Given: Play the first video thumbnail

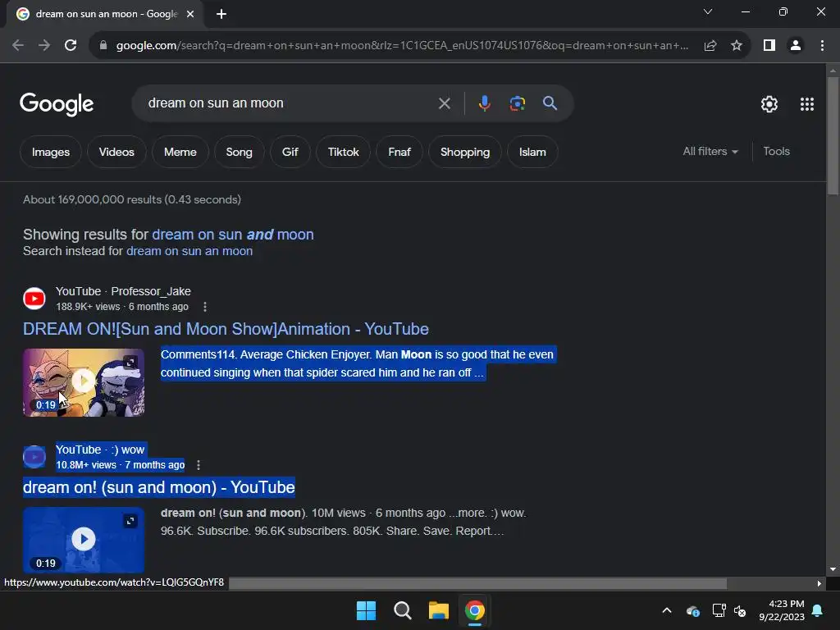Looking at the screenshot, I should (84, 381).
